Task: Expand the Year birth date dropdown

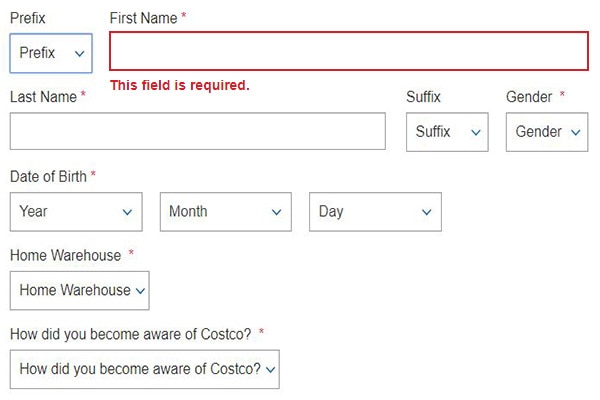Action: 76,212
